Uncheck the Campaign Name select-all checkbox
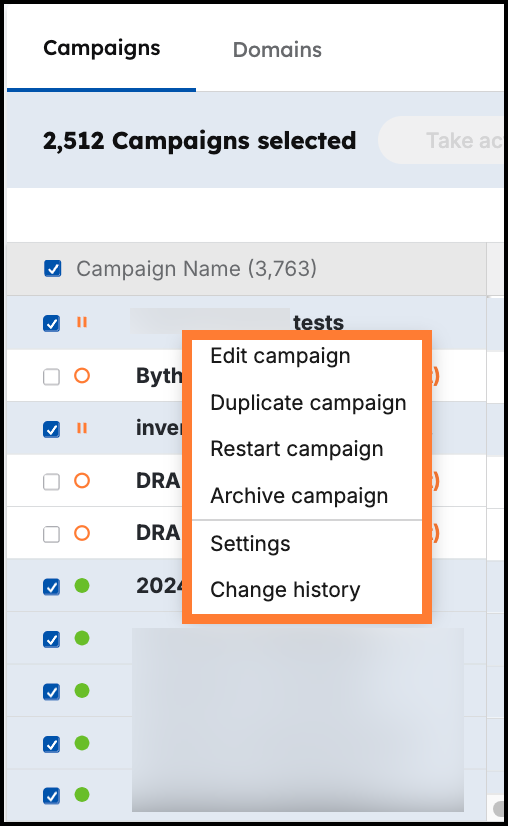This screenshot has width=508, height=826. (53, 268)
